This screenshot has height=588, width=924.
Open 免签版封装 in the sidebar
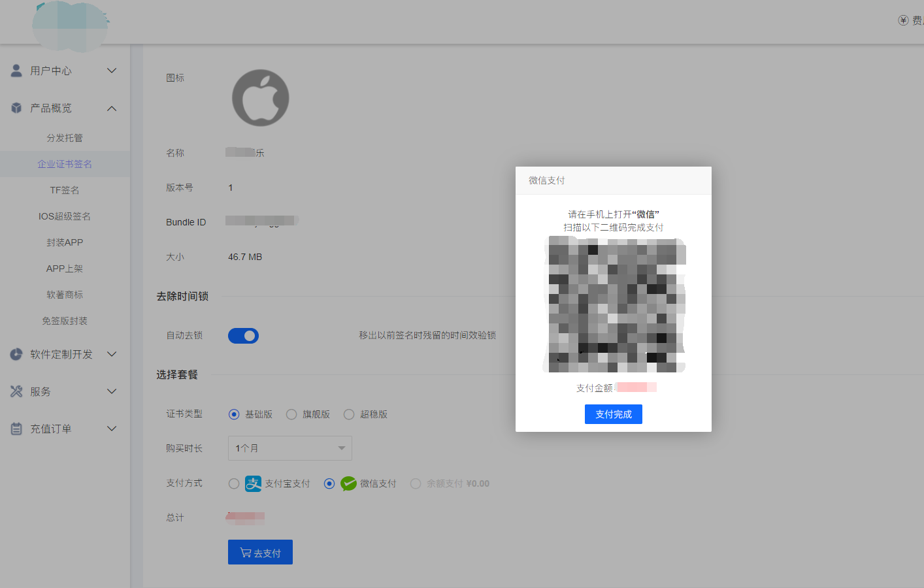[65, 321]
